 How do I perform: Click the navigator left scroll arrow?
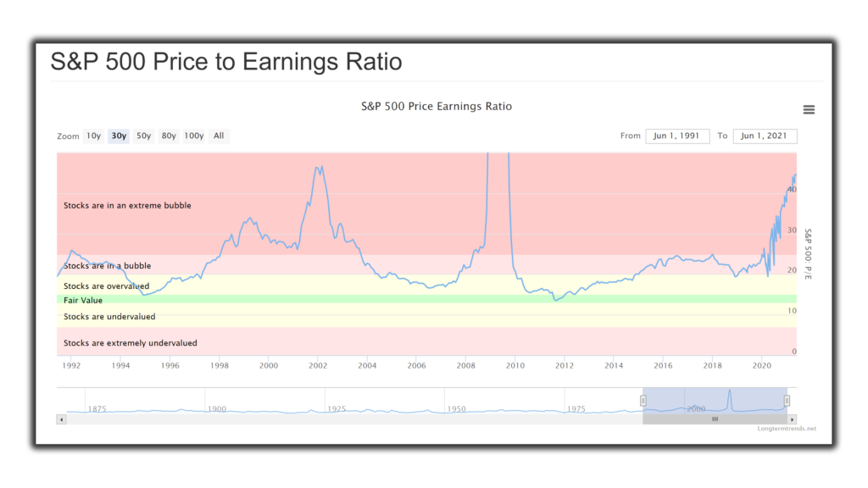tap(61, 419)
